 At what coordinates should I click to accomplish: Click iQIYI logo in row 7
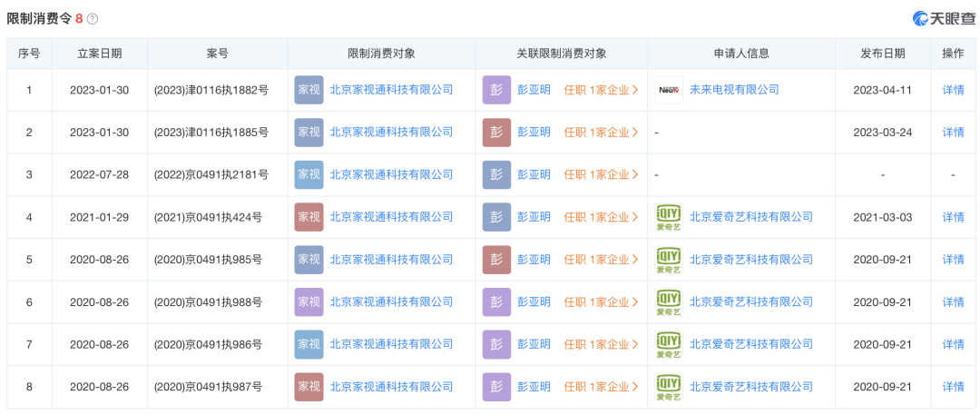(669, 344)
